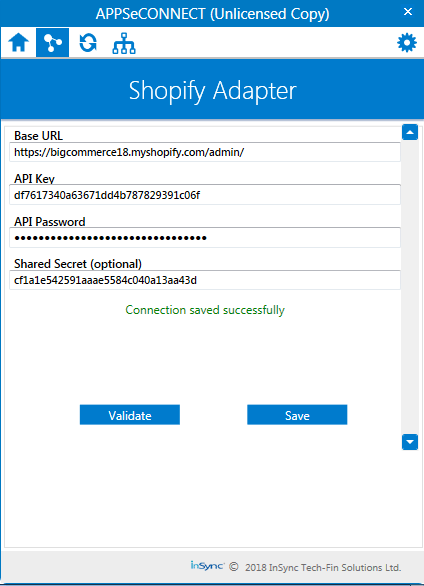Click the 'API Key' label

pyautogui.click(x=34, y=179)
